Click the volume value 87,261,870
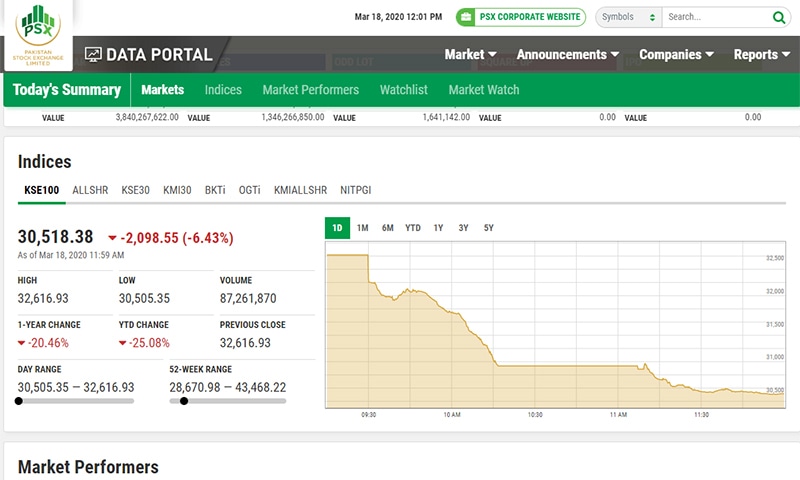Image resolution: width=800 pixels, height=480 pixels. (x=248, y=298)
